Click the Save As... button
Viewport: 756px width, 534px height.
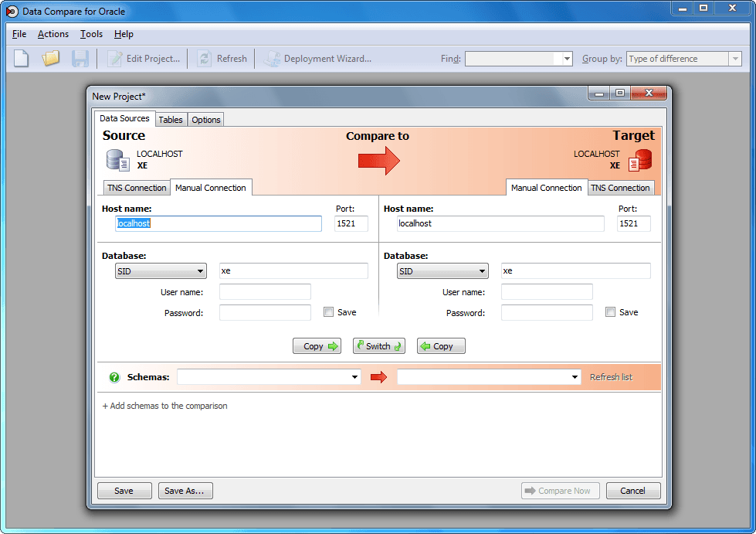[x=185, y=491]
